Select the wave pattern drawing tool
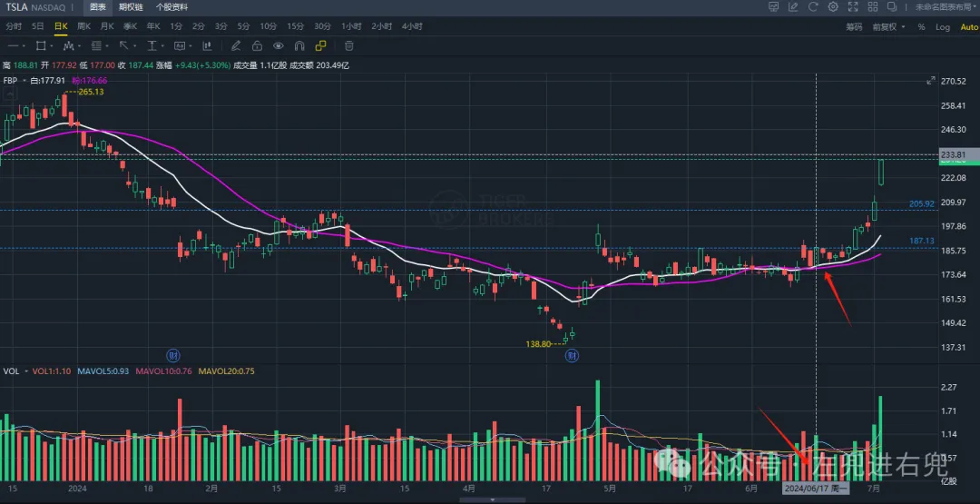Image resolution: width=980 pixels, height=504 pixels. tap(68, 45)
